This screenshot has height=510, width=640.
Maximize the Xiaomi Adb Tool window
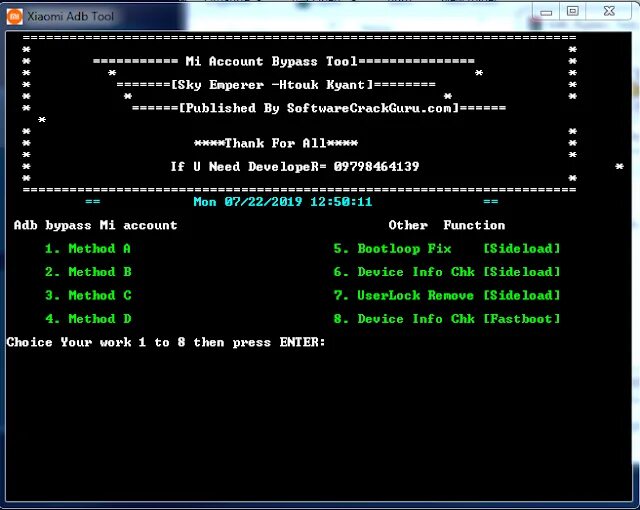click(x=573, y=11)
